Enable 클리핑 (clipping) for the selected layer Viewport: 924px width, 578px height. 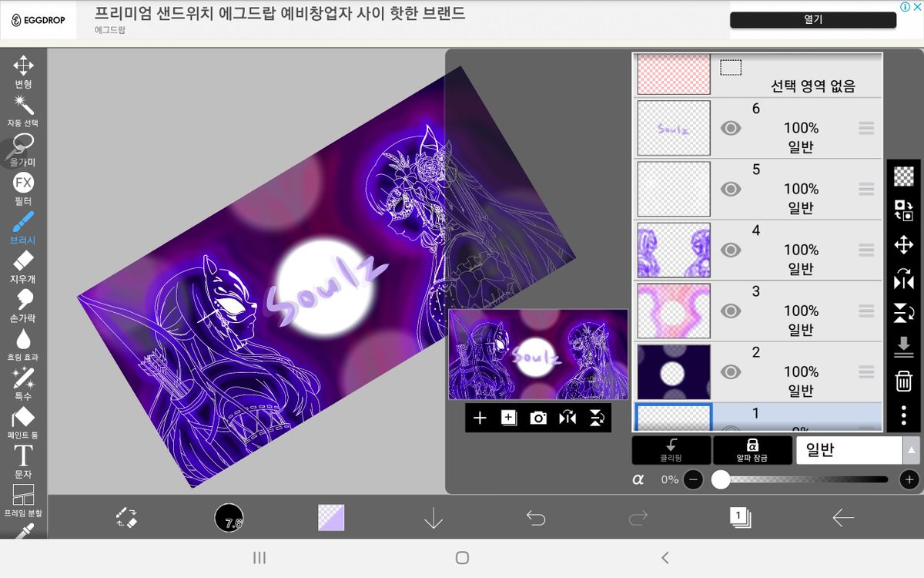671,450
